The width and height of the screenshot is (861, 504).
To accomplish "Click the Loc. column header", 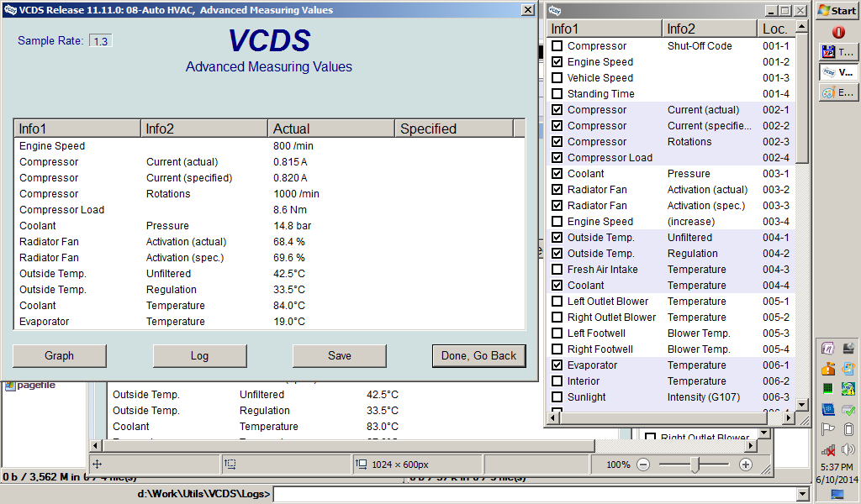I will point(776,29).
